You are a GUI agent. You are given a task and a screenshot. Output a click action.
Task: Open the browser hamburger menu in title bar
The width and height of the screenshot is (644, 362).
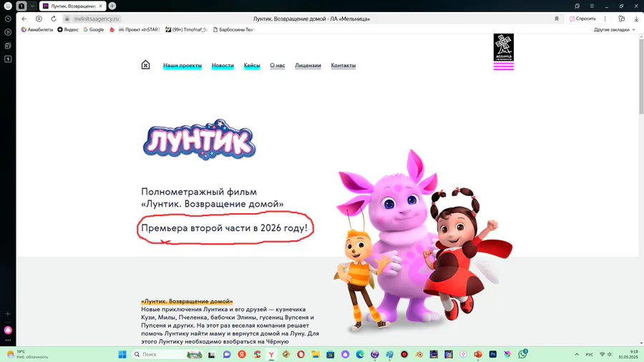[x=592, y=6]
